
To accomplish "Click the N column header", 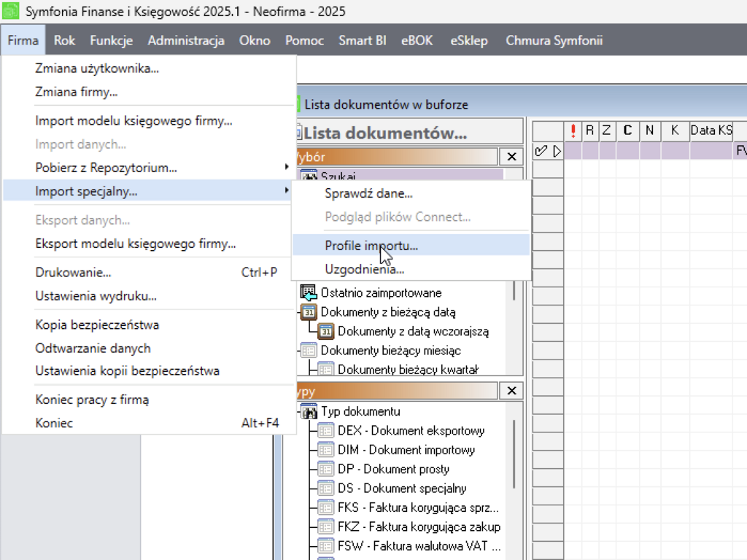I will (650, 131).
